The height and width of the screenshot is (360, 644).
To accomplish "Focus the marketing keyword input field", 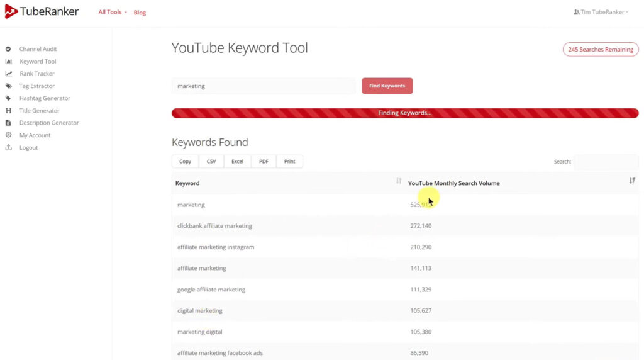I will tap(264, 86).
